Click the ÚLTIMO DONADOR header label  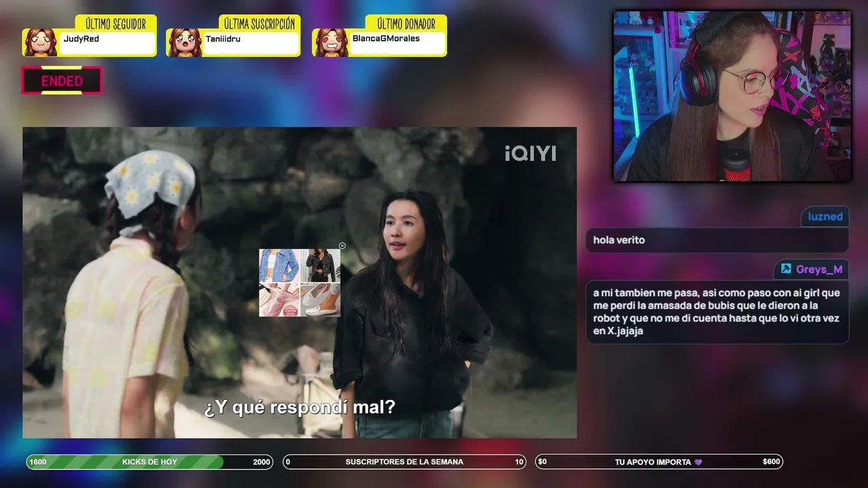(406, 24)
